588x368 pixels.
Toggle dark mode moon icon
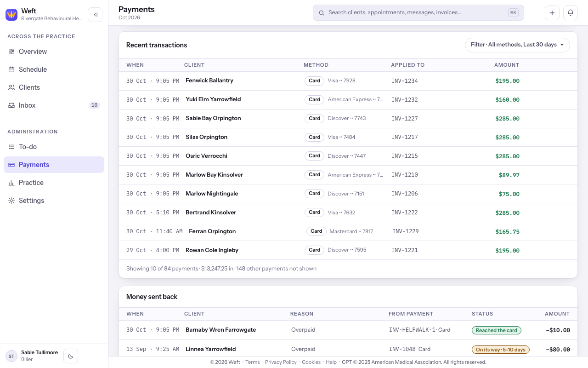71,356
